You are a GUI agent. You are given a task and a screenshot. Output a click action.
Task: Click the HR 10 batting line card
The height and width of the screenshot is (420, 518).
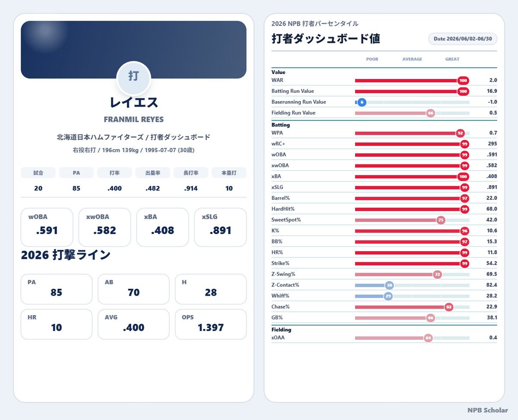click(57, 324)
